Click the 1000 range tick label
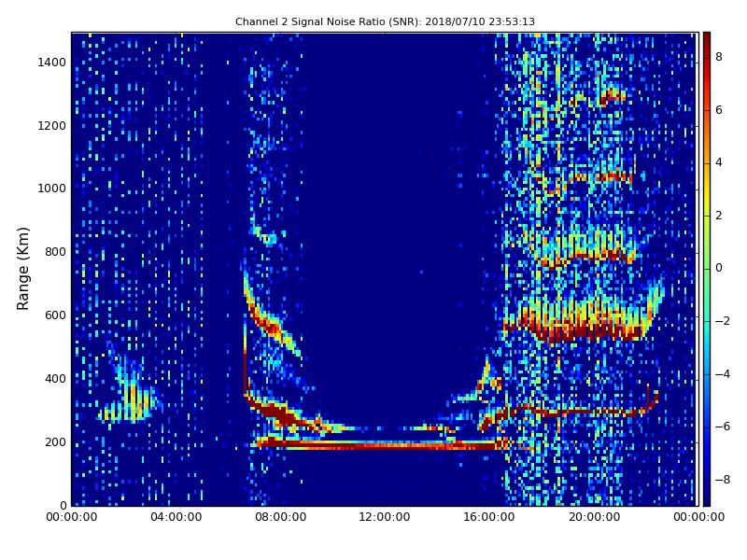The image size is (747, 560). 51,189
